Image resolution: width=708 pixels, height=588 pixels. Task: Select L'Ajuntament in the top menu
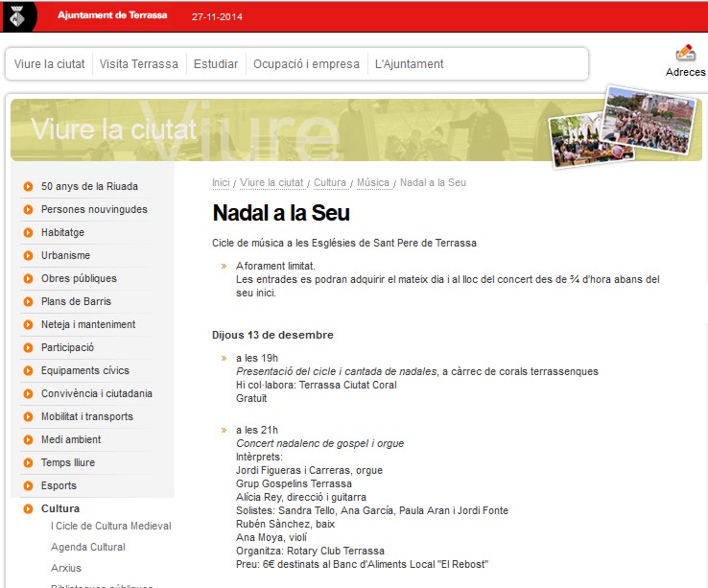coord(410,64)
